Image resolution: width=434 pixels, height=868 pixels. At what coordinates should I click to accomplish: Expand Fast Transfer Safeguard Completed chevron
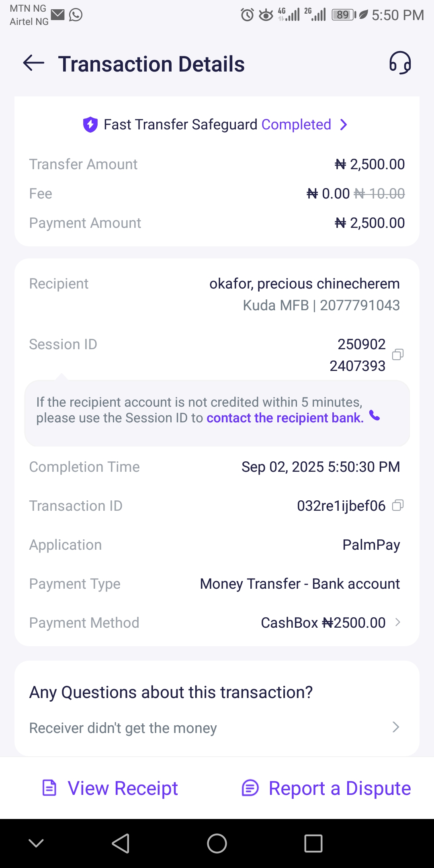[344, 125]
